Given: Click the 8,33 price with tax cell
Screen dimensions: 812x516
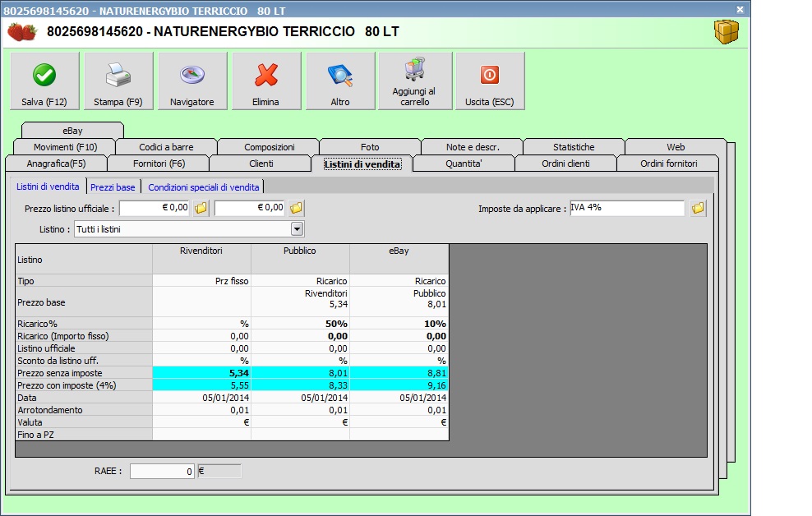Looking at the screenshot, I should coord(300,385).
